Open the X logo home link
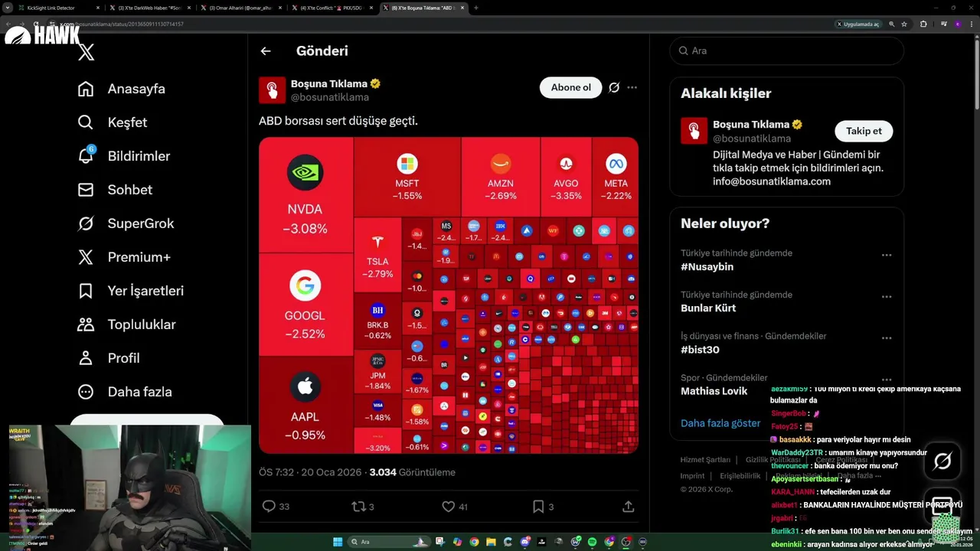The height and width of the screenshot is (551, 980). click(x=87, y=52)
